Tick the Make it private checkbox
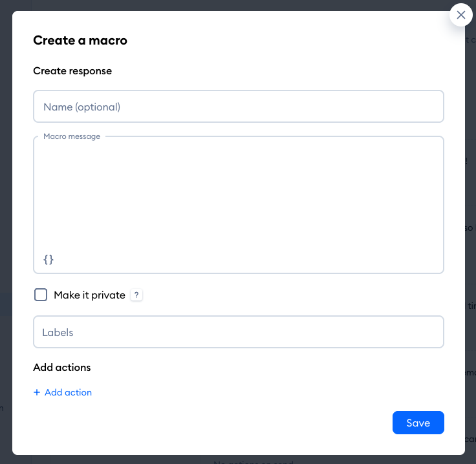476x464 pixels. tap(41, 295)
